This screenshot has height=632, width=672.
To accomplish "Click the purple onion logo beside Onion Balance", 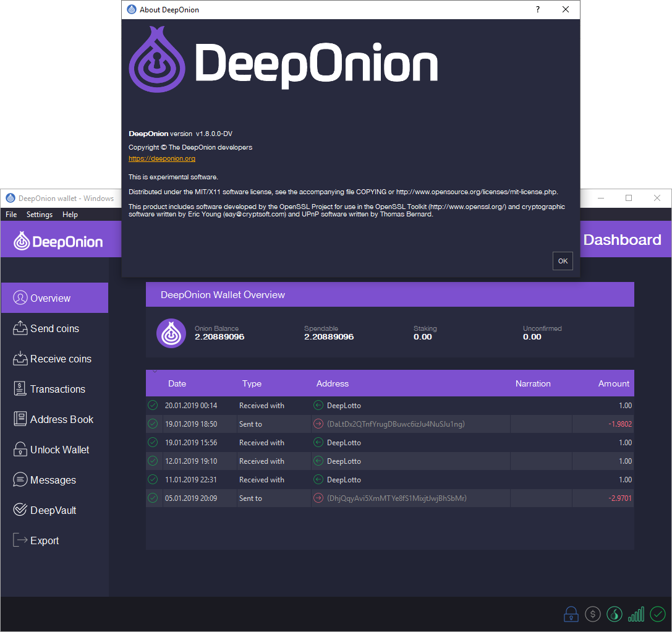I will click(171, 333).
